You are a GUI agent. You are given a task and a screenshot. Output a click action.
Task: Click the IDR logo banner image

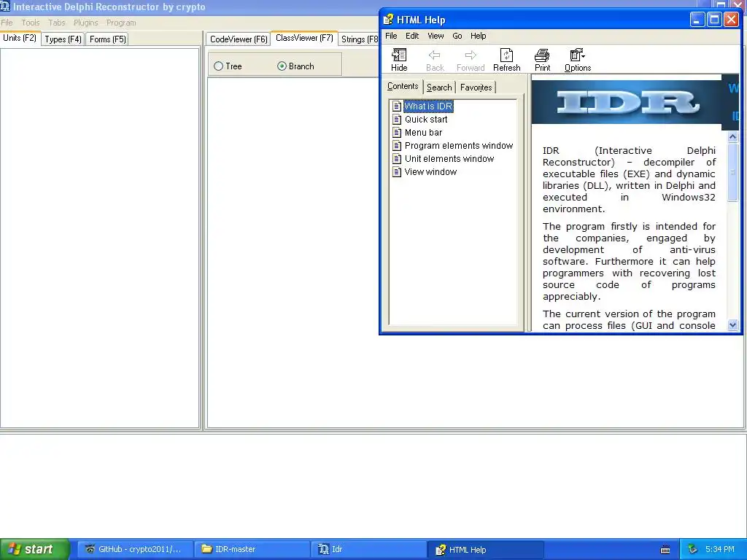coord(628,102)
